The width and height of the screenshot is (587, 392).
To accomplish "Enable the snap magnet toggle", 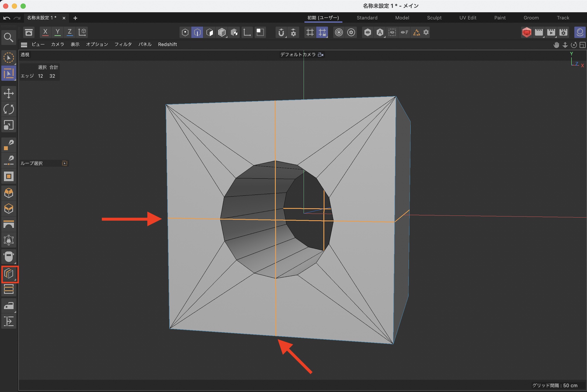I will pos(281,32).
